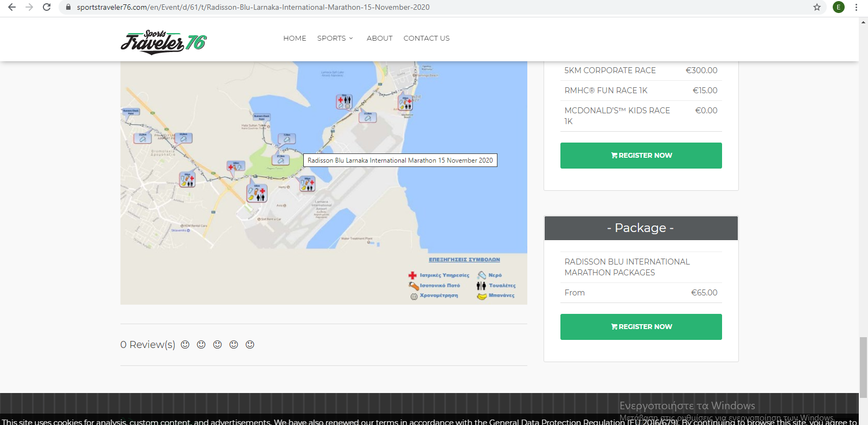Bookmark this page with the star
The height and width of the screenshot is (425, 868).
817,7
